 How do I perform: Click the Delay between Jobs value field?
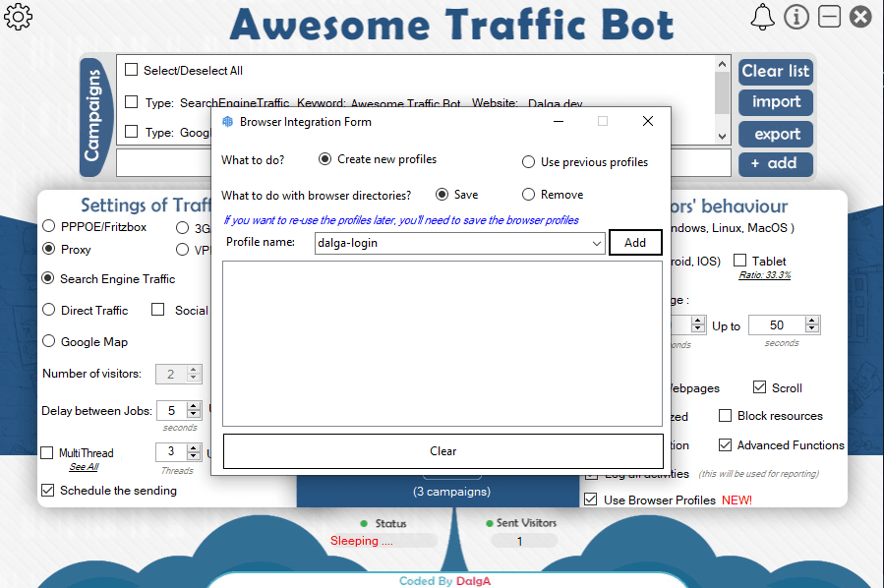click(172, 411)
